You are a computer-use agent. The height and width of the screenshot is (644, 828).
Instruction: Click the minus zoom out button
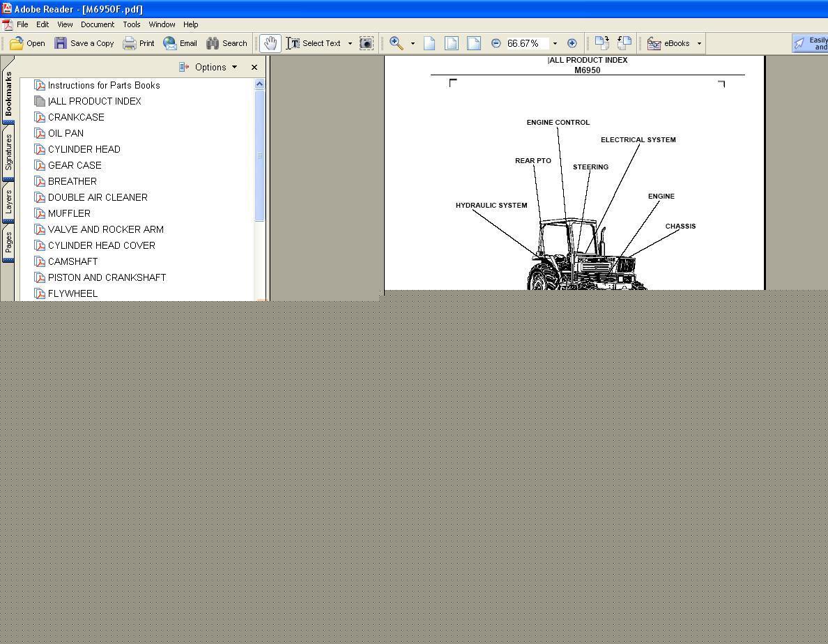(x=496, y=43)
